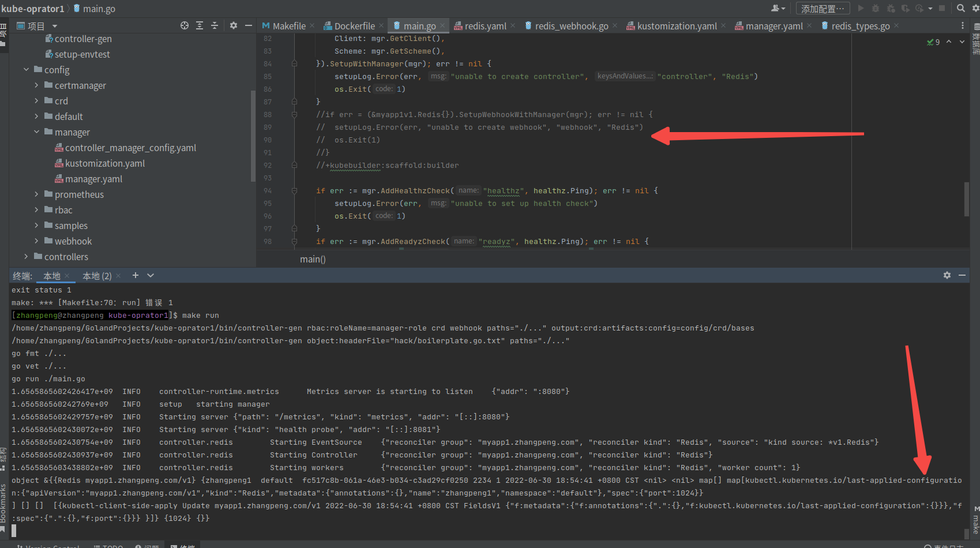980x548 pixels.
Task: Open editor tabs more-options menu
Action: [962, 26]
